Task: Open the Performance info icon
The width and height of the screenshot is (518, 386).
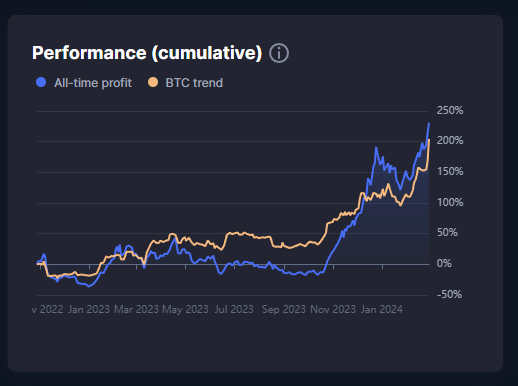Action: (x=279, y=53)
